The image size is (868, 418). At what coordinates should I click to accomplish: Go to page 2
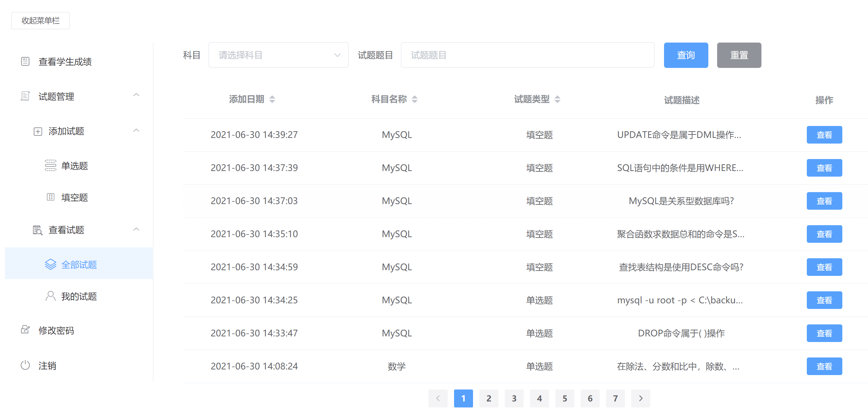coord(489,398)
